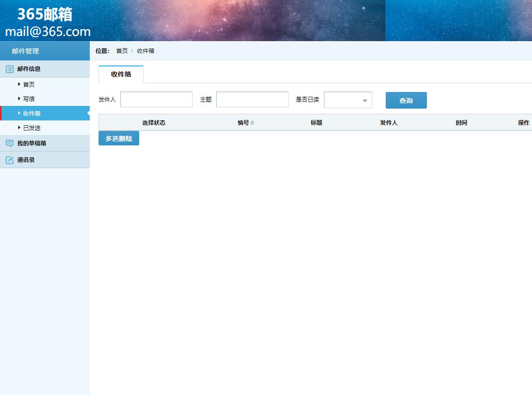Viewport: 532px width, 395px height.
Task: Click the 通讯录 pencil icon in sidebar
Action: [9, 159]
